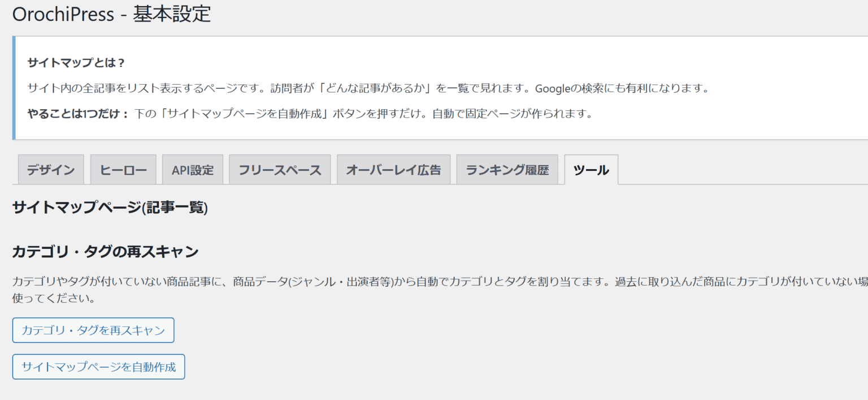
Task: Go to the フリースペース tab
Action: [x=280, y=170]
